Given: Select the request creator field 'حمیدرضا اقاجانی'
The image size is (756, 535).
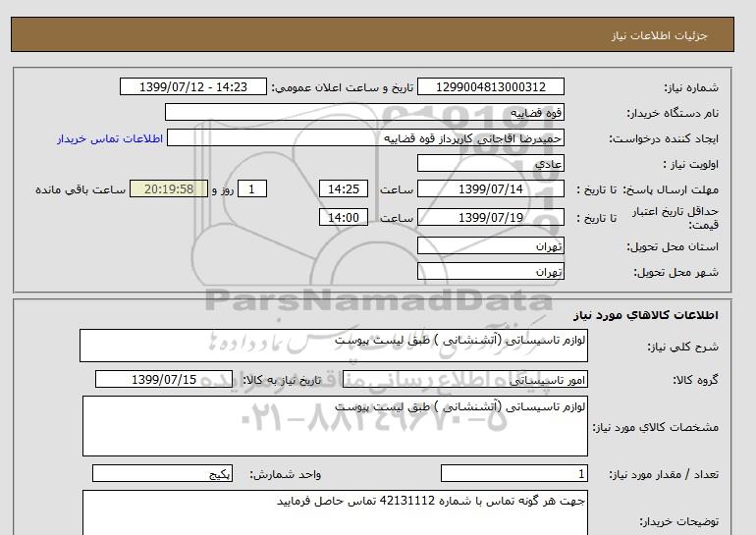Looking at the screenshot, I should 365,138.
